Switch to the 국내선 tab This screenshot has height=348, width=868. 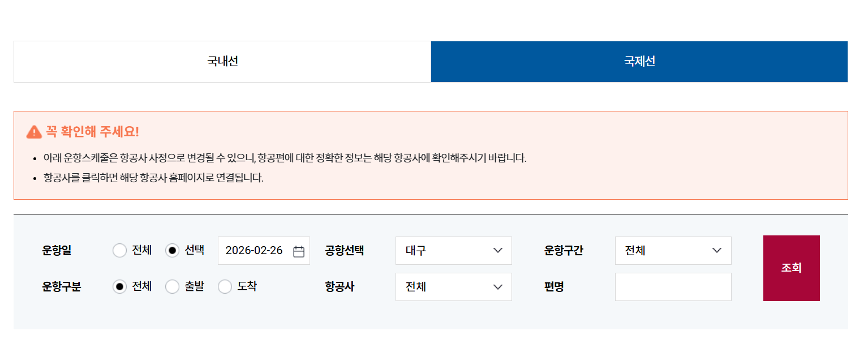click(222, 62)
